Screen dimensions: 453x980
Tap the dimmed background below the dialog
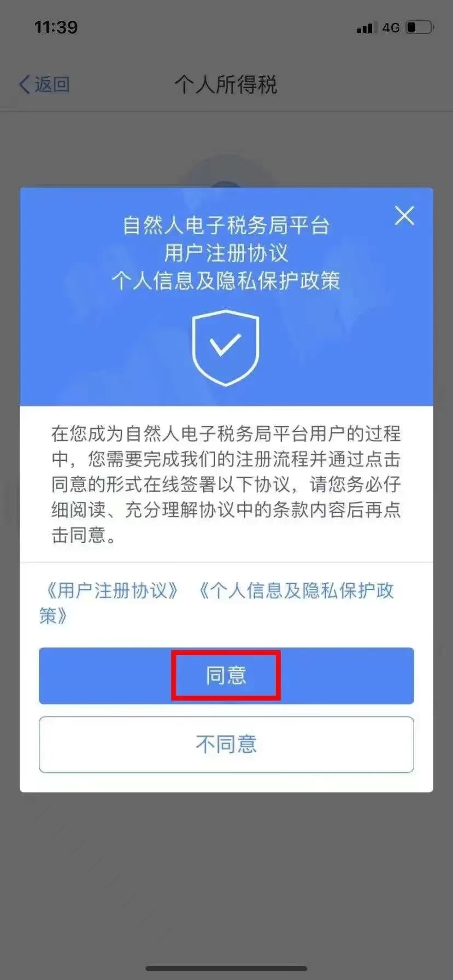(x=226, y=875)
